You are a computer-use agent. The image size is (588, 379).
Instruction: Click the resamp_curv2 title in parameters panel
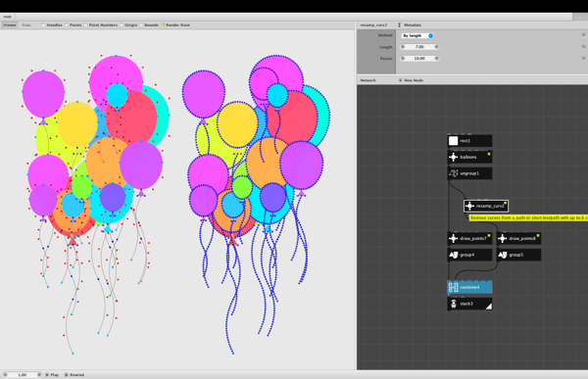(373, 25)
